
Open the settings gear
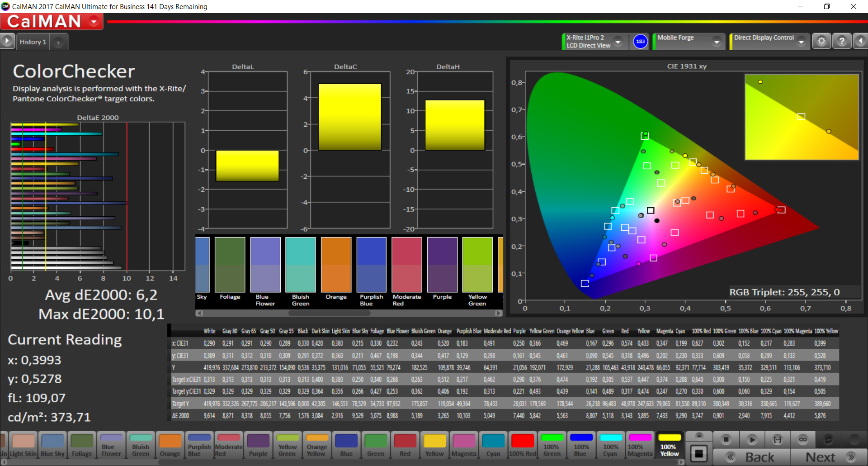click(x=821, y=41)
